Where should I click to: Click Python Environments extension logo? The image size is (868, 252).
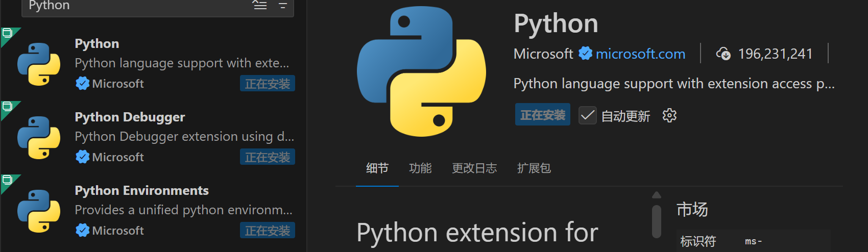tap(39, 211)
